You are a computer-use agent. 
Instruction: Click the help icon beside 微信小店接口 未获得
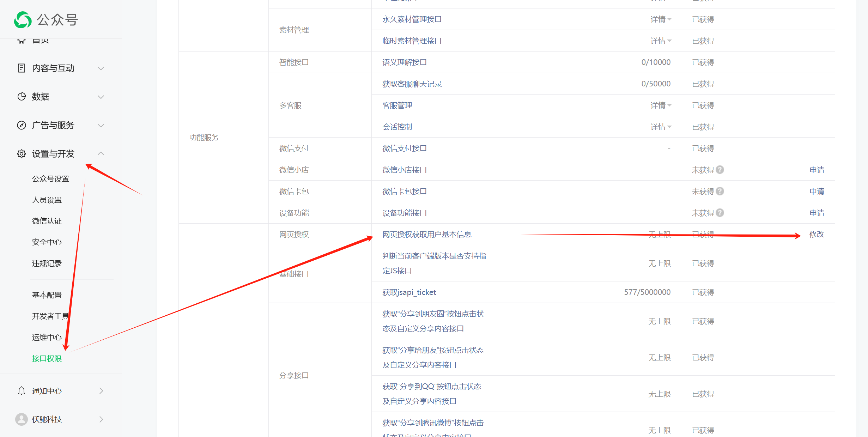(x=720, y=170)
